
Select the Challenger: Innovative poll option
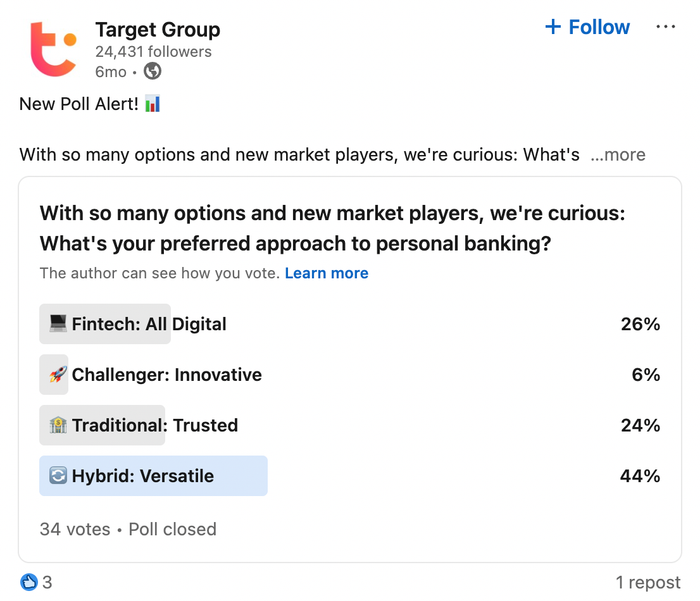[166, 375]
